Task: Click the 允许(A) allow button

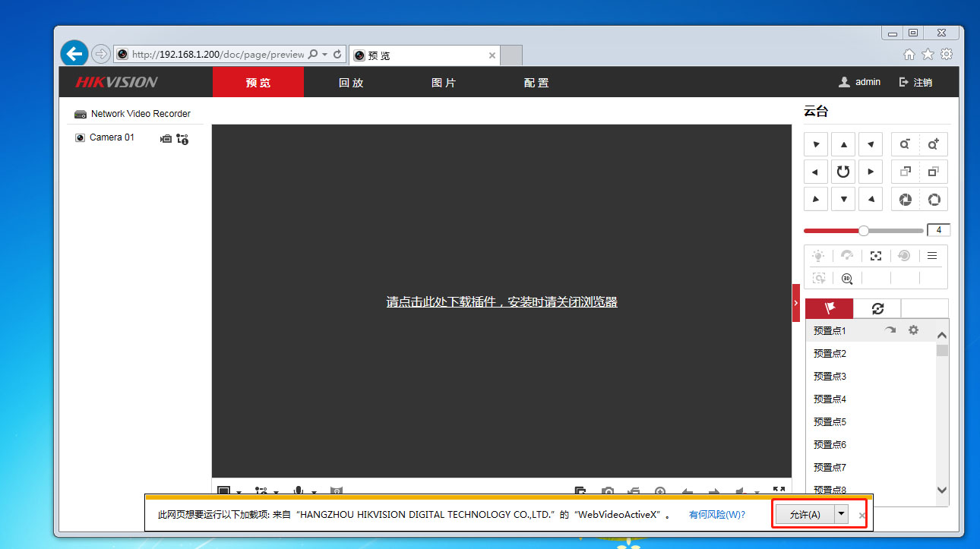Action: coord(805,514)
